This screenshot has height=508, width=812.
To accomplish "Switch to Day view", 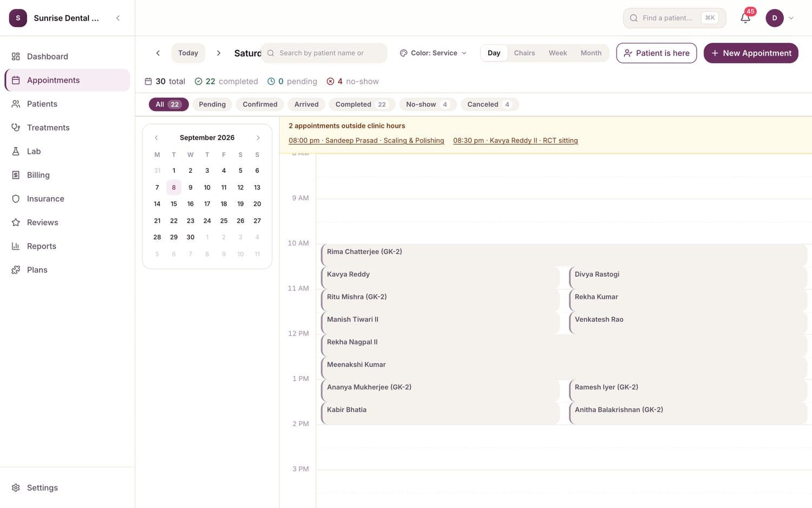I will pyautogui.click(x=494, y=53).
